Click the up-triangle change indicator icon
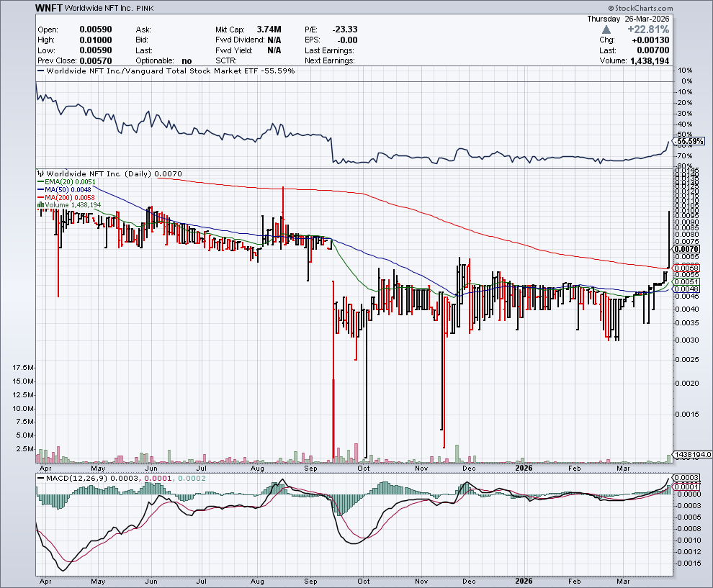 click(x=606, y=30)
